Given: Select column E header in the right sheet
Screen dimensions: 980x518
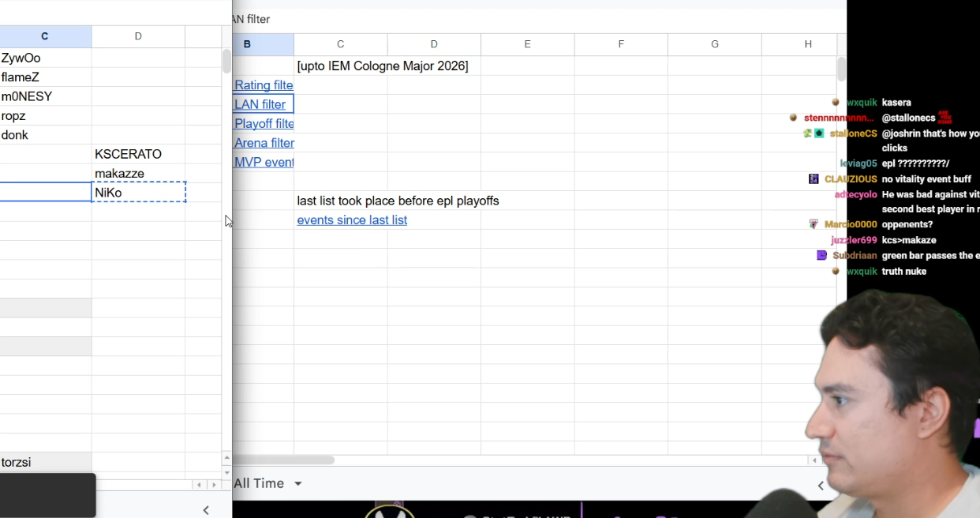Looking at the screenshot, I should coord(527,44).
